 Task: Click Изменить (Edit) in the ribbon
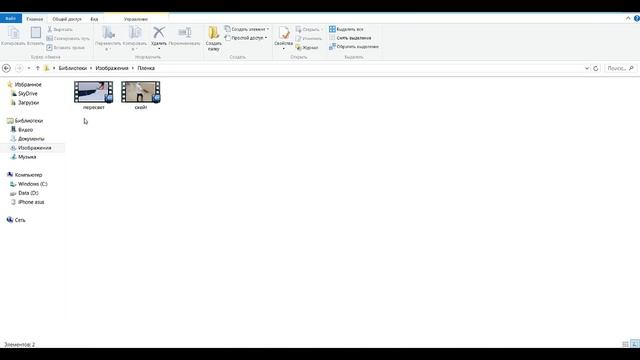tap(309, 38)
